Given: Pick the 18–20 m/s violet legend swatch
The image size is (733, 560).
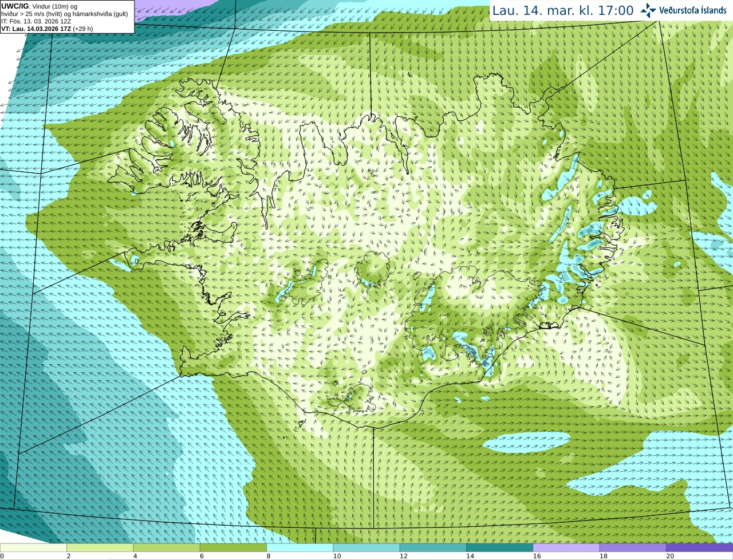Looking at the screenshot, I should coord(633,547).
